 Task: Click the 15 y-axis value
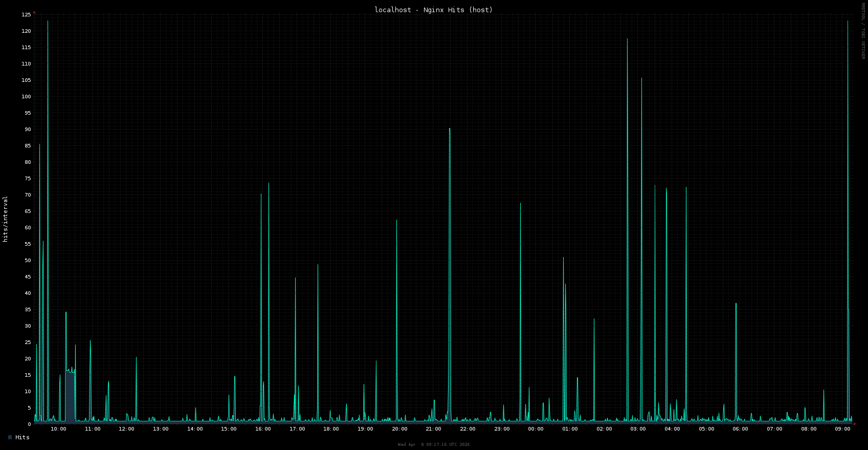[28, 375]
